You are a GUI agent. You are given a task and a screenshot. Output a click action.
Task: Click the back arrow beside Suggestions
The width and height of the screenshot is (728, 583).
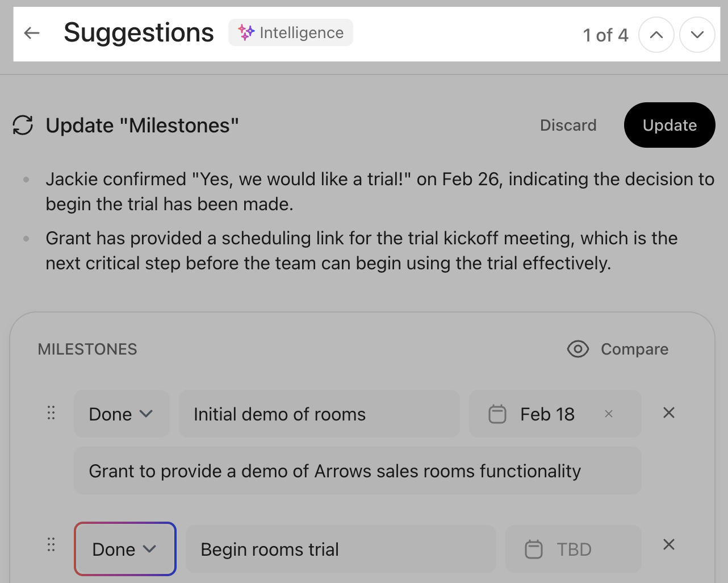tap(32, 33)
